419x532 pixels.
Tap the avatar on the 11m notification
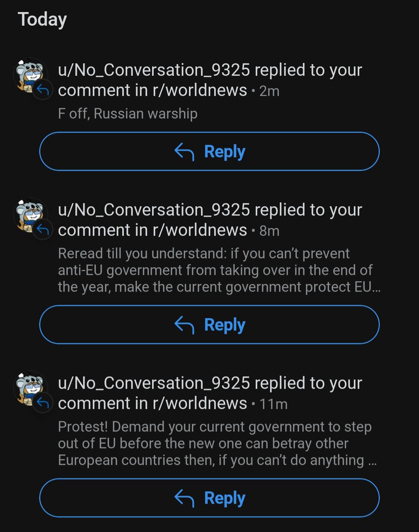31,388
